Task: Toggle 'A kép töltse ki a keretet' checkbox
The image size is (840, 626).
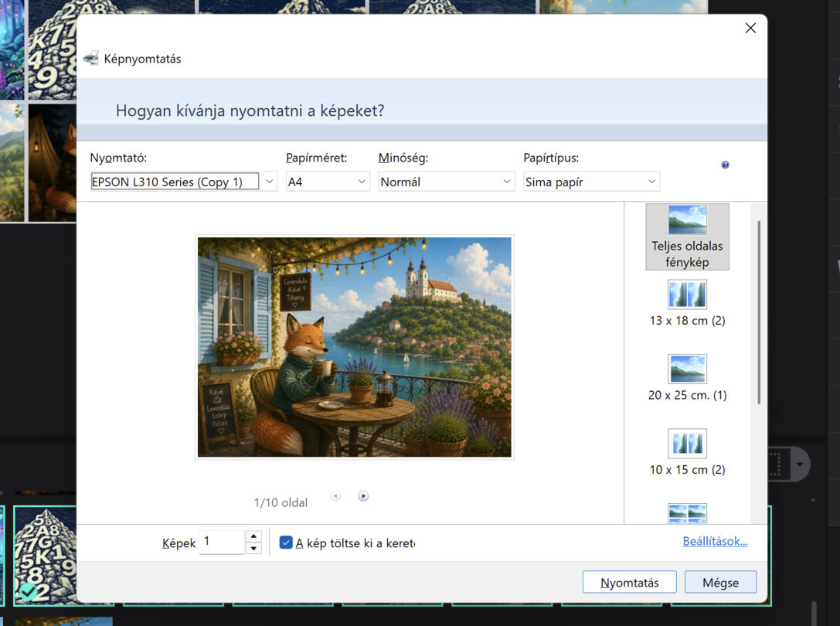Action: click(x=286, y=543)
